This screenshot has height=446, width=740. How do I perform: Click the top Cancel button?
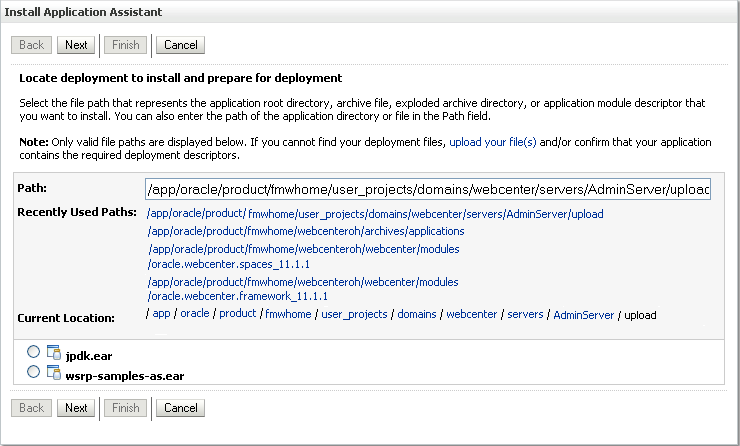[180, 45]
